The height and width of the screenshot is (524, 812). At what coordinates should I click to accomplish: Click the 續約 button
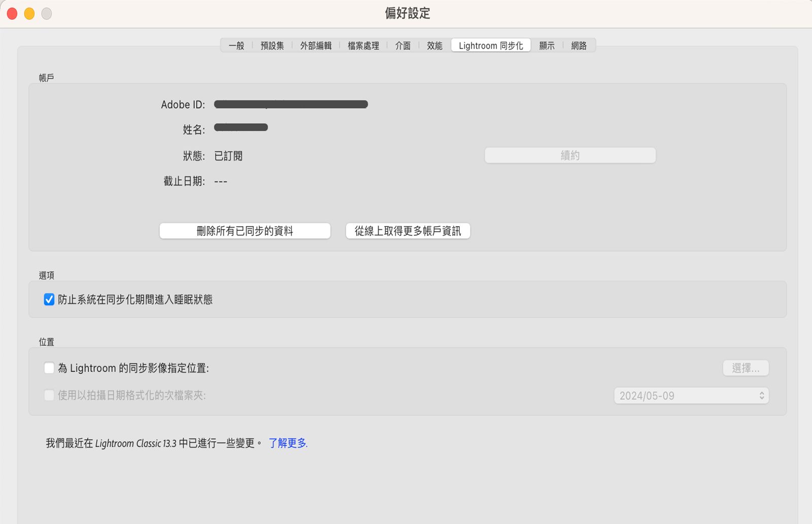[x=569, y=155]
